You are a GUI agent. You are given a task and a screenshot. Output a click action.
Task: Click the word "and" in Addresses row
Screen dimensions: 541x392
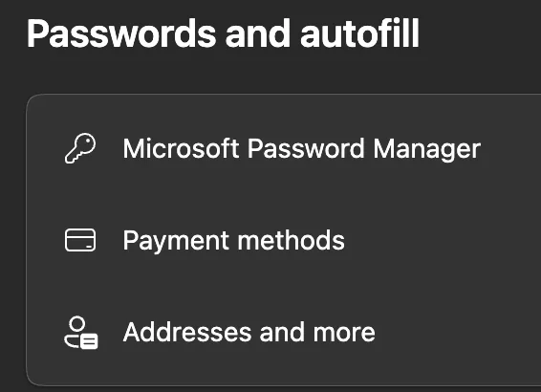click(282, 333)
